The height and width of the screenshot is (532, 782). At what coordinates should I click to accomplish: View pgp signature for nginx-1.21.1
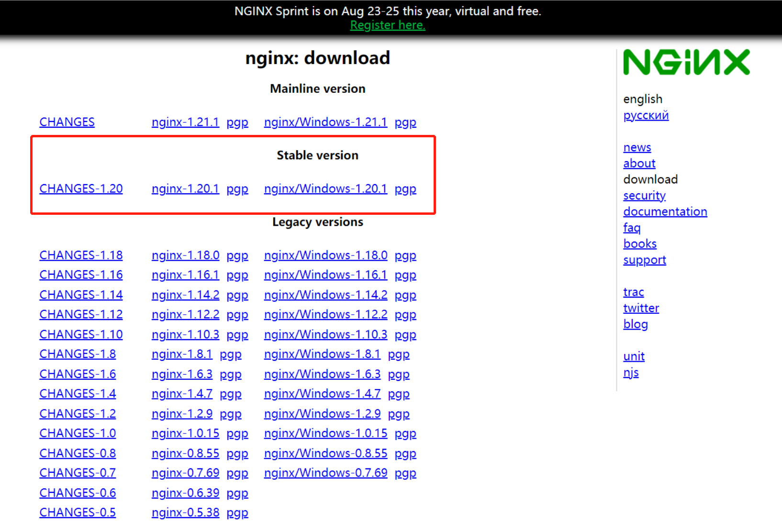pos(237,122)
